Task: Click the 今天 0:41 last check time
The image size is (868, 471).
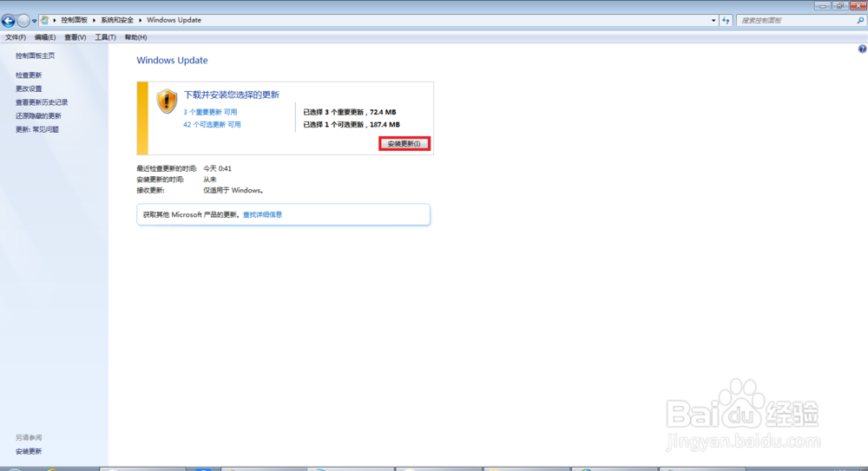Action: (x=217, y=168)
